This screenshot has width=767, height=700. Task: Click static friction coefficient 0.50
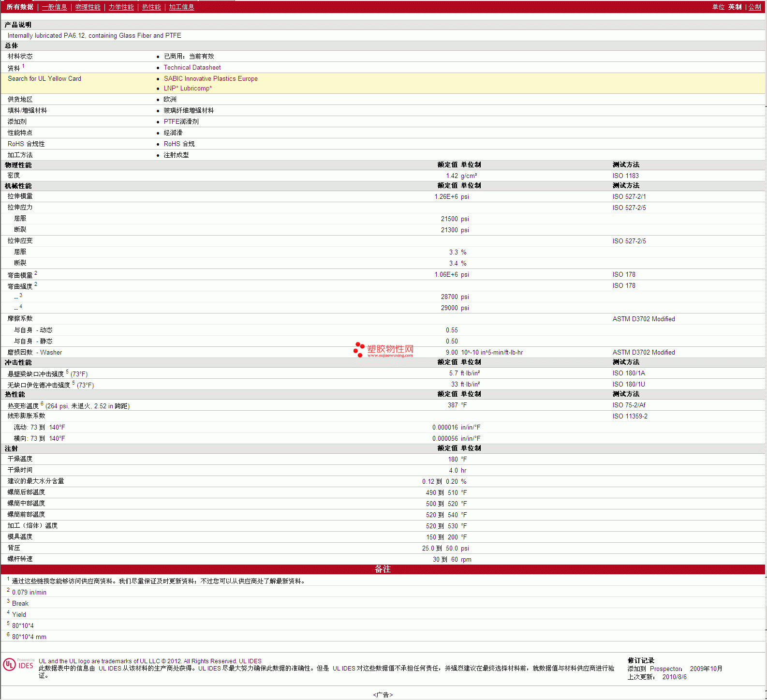click(452, 342)
